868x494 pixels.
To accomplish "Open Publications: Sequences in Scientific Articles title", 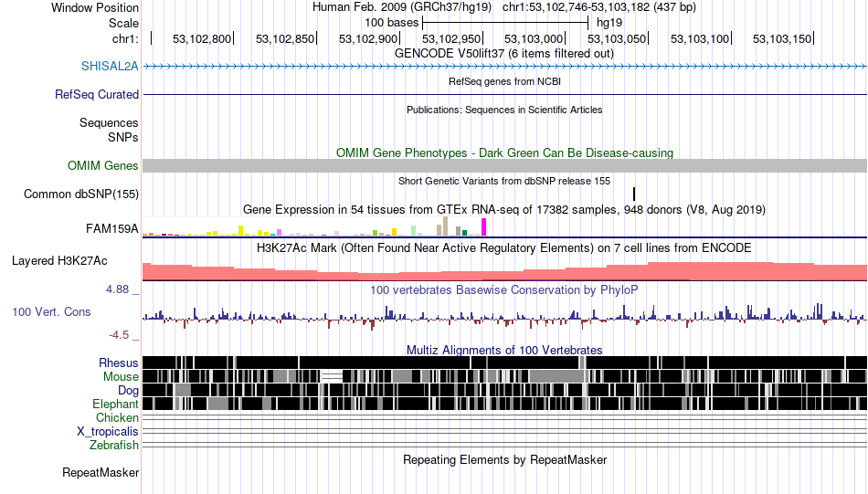I will 504,110.
